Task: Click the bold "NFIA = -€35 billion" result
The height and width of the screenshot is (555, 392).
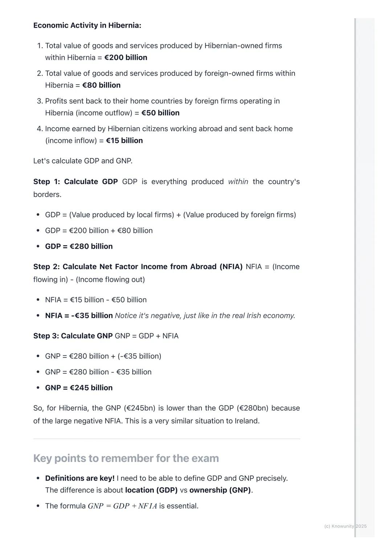Action: (79, 316)
